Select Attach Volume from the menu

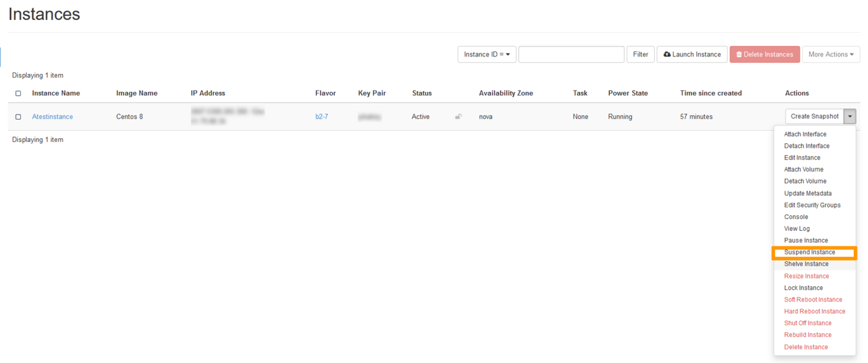[804, 169]
